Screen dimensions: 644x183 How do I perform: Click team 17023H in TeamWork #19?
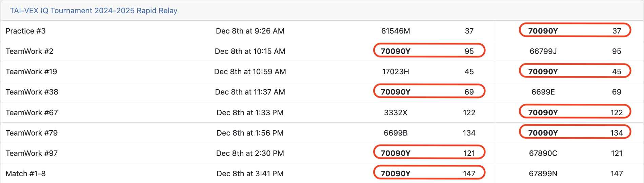click(x=396, y=72)
